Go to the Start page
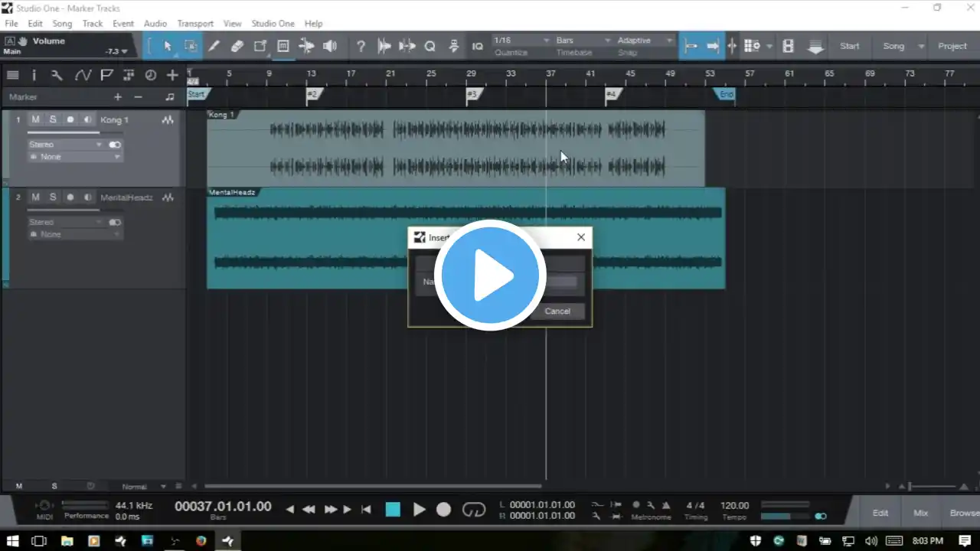This screenshot has width=980, height=551. point(850,46)
